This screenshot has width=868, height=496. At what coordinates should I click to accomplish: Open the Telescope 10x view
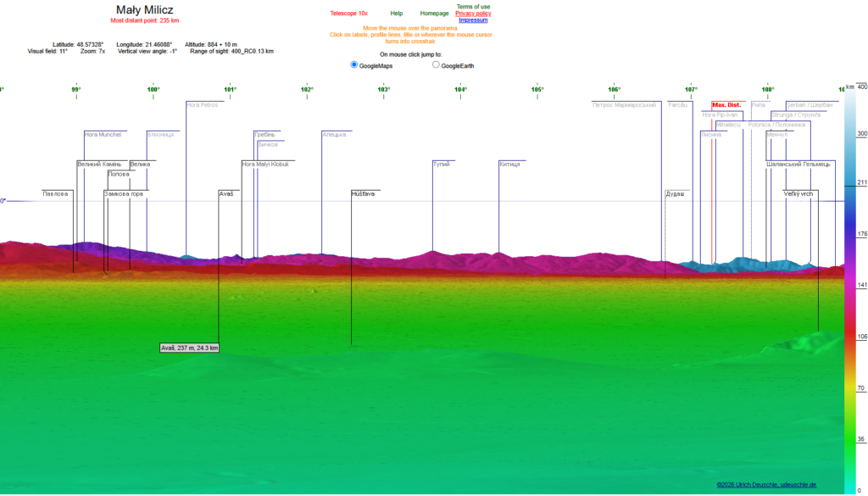(x=348, y=14)
